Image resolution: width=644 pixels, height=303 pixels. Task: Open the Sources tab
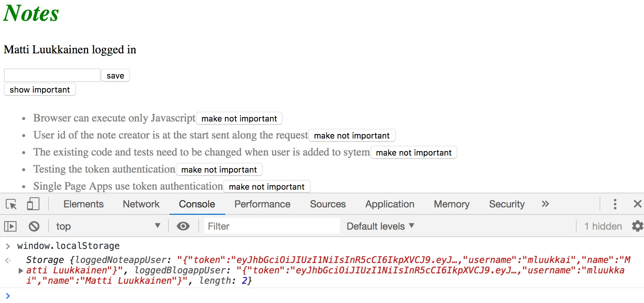click(328, 204)
